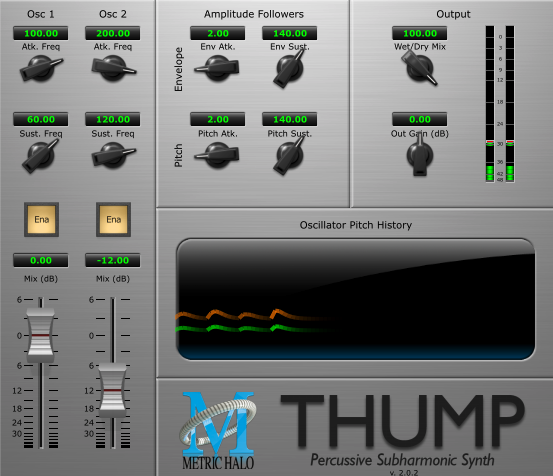The image size is (553, 476).
Task: Click the Osc 2 Mix value -12.00
Action: pos(113,260)
